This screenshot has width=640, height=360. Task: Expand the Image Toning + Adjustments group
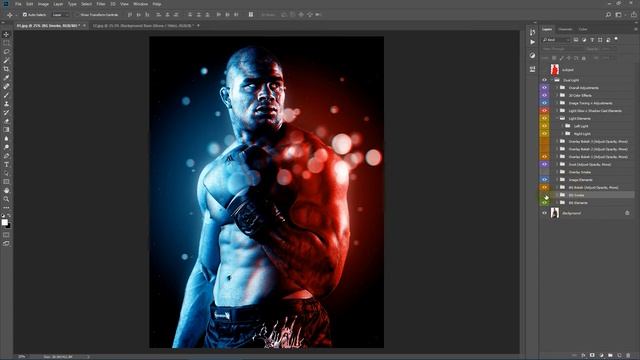click(557, 103)
